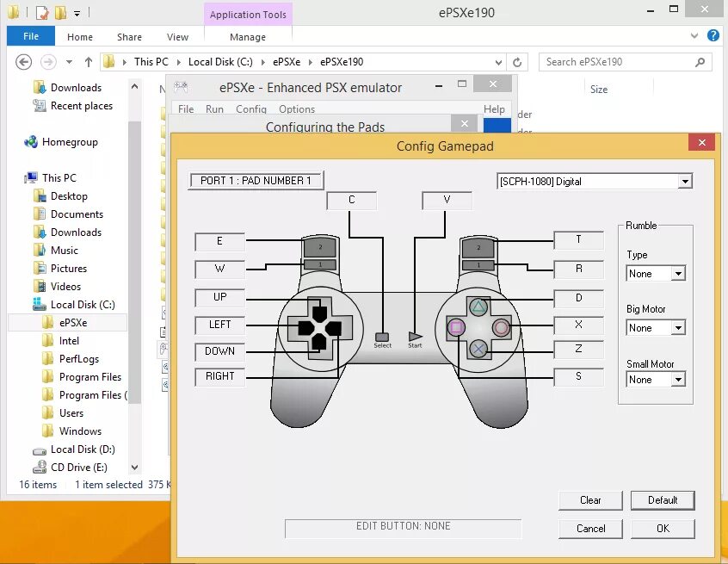
Task: Switch to the Home ribbon tab
Action: 80,37
